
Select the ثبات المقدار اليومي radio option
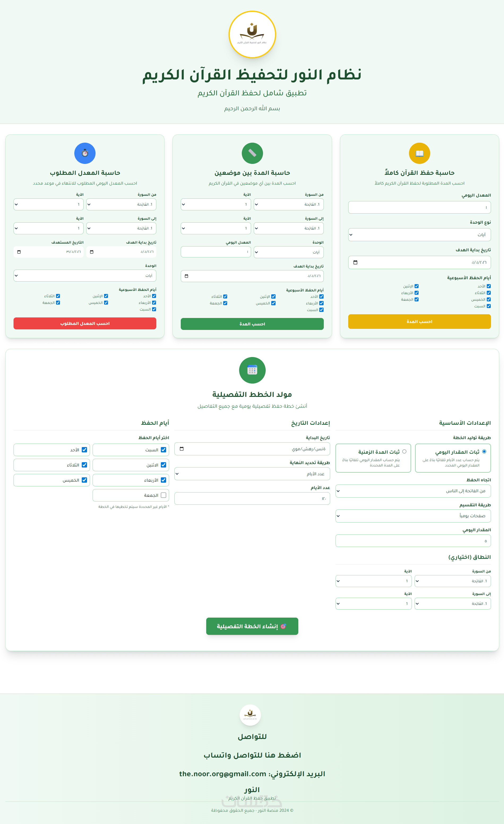tap(484, 452)
